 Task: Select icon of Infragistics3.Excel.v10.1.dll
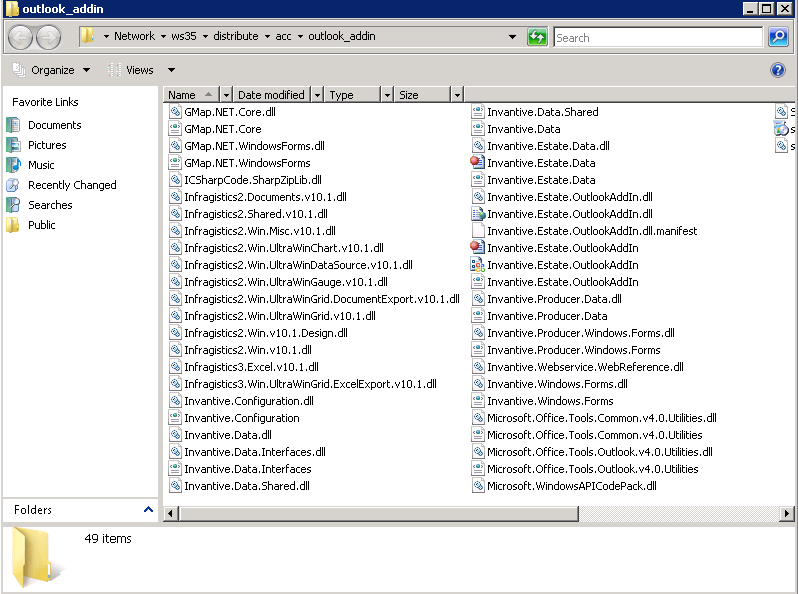click(175, 367)
